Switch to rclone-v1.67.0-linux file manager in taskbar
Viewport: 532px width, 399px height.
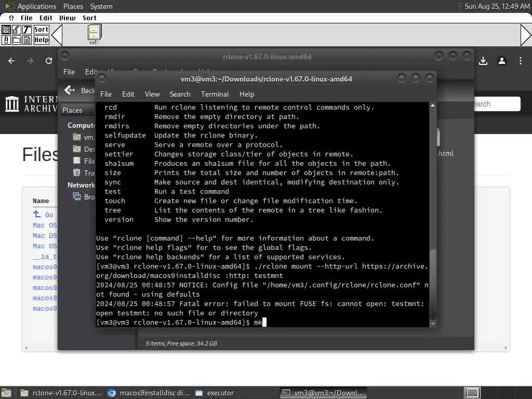click(61, 393)
